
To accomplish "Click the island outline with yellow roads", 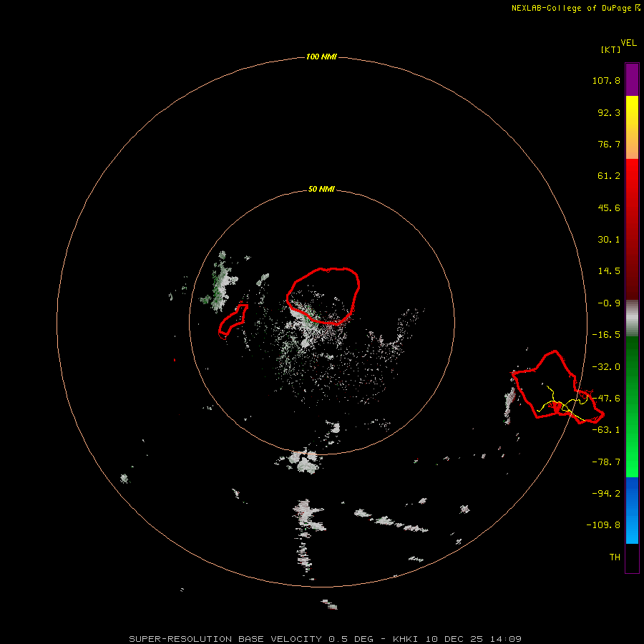I will [557, 387].
